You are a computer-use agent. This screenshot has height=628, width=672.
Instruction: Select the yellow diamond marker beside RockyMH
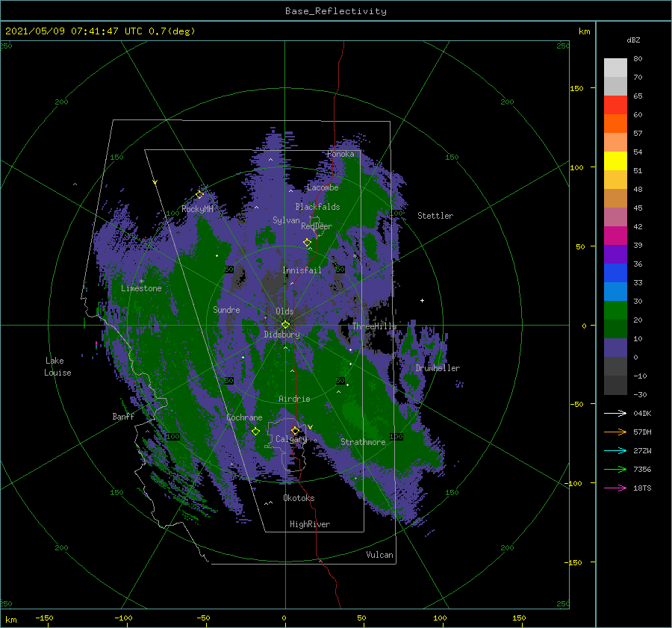pos(199,195)
